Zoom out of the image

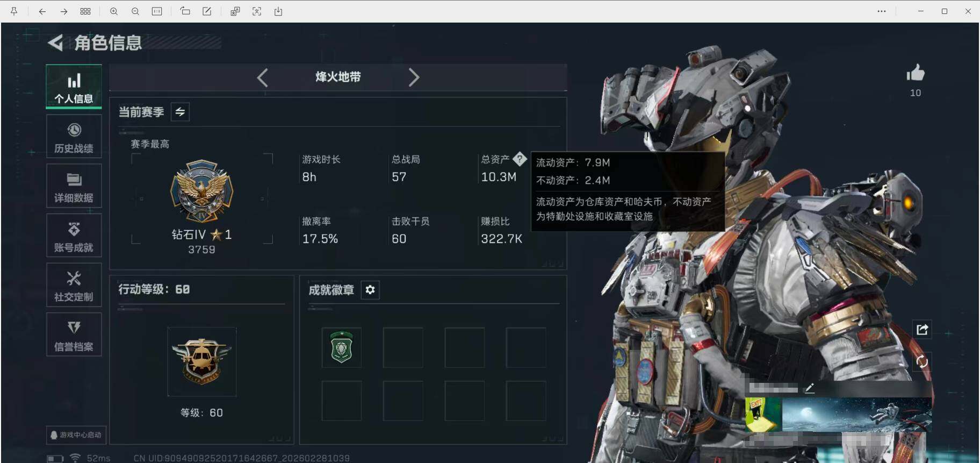click(x=135, y=11)
